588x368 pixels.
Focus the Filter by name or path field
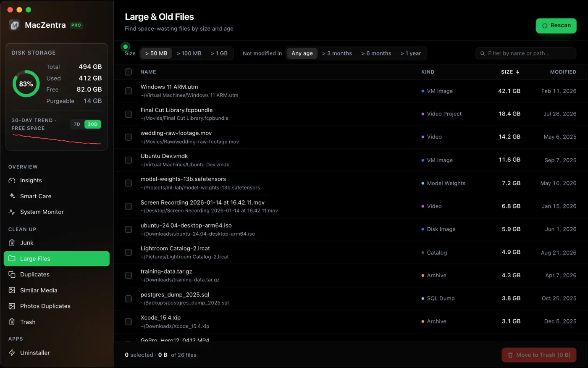pyautogui.click(x=526, y=53)
